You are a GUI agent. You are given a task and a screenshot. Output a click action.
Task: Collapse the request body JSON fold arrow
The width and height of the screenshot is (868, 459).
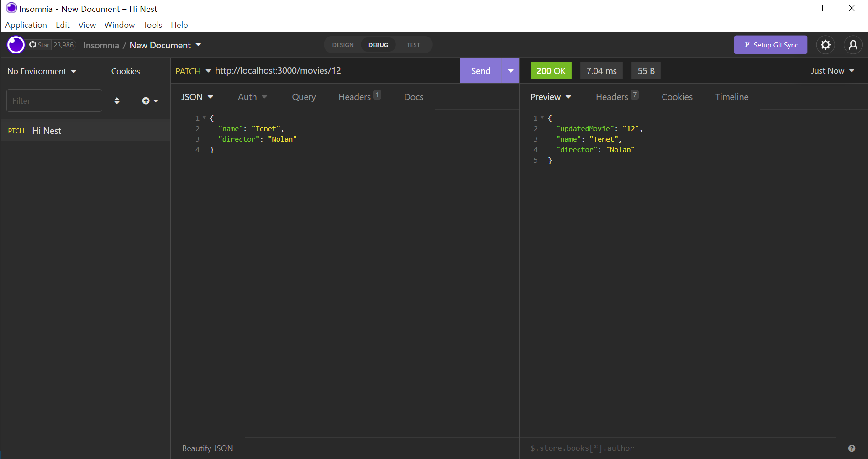point(204,118)
